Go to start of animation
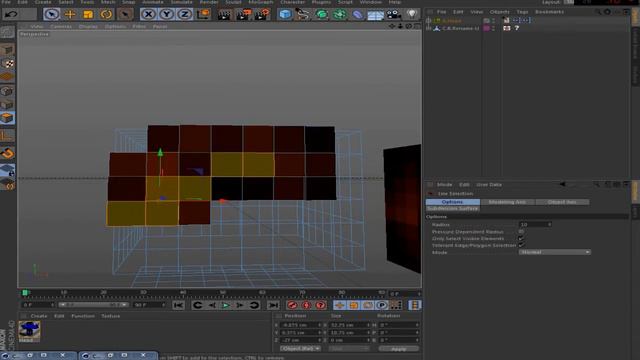 coord(178,305)
